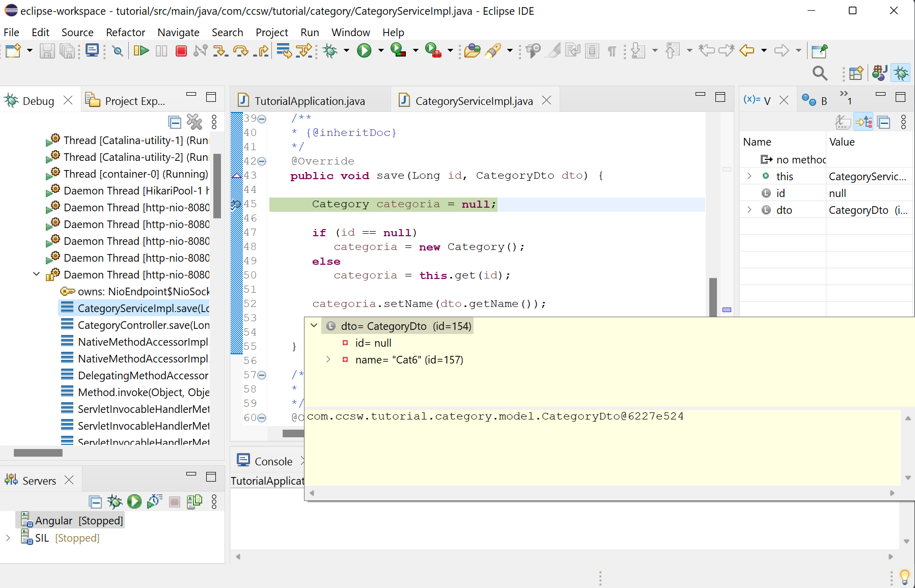Fold the save method at line 42
The height and width of the screenshot is (588, 915).
pos(262,161)
